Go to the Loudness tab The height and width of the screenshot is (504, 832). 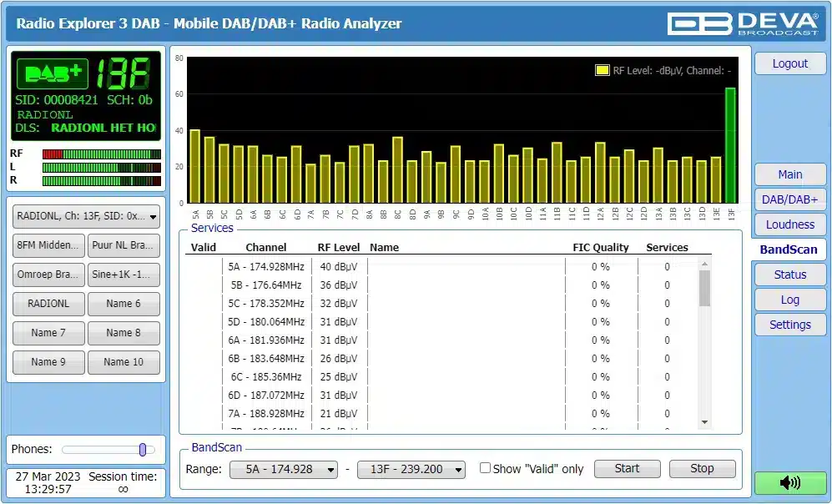789,224
